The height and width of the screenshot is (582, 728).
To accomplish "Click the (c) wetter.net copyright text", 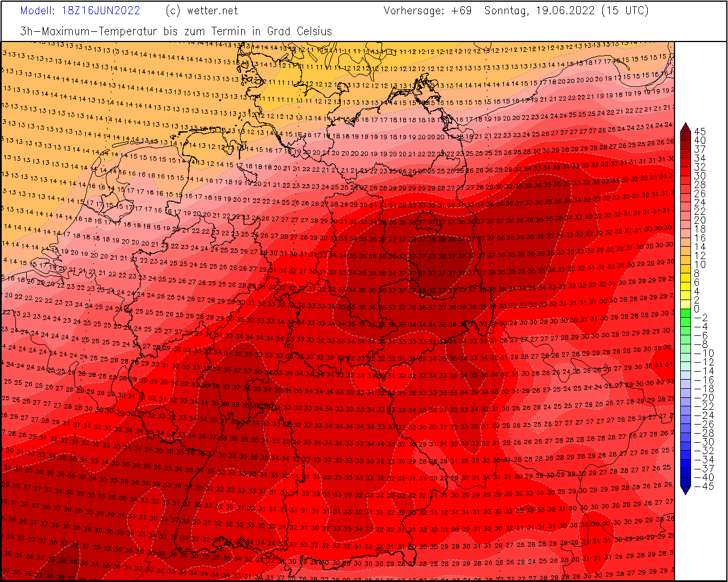I will pyautogui.click(x=202, y=11).
